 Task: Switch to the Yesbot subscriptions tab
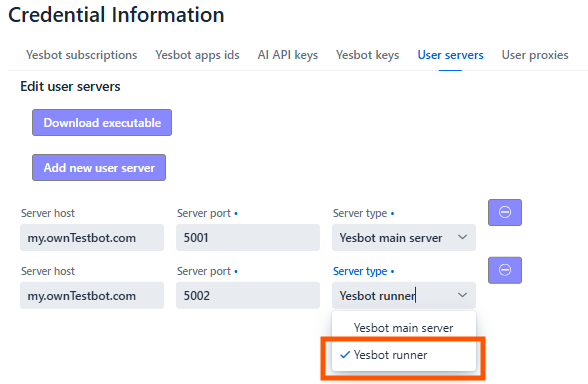(81, 55)
